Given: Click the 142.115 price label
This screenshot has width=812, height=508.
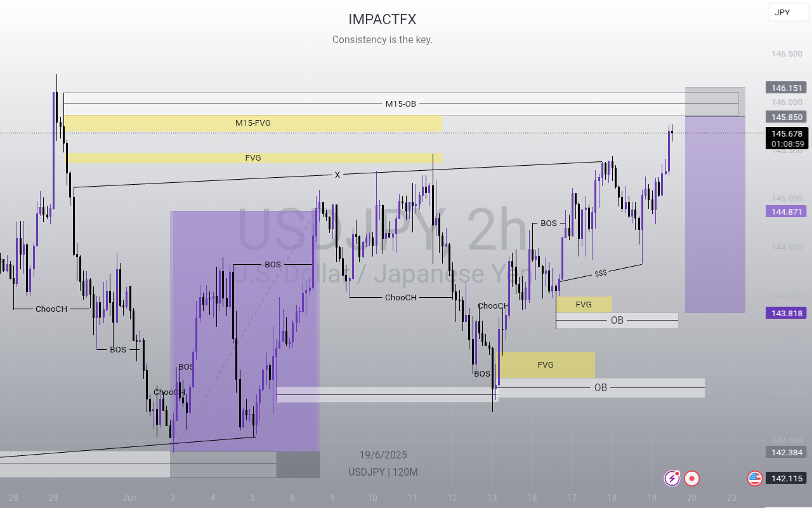Looking at the screenshot, I should tap(786, 478).
